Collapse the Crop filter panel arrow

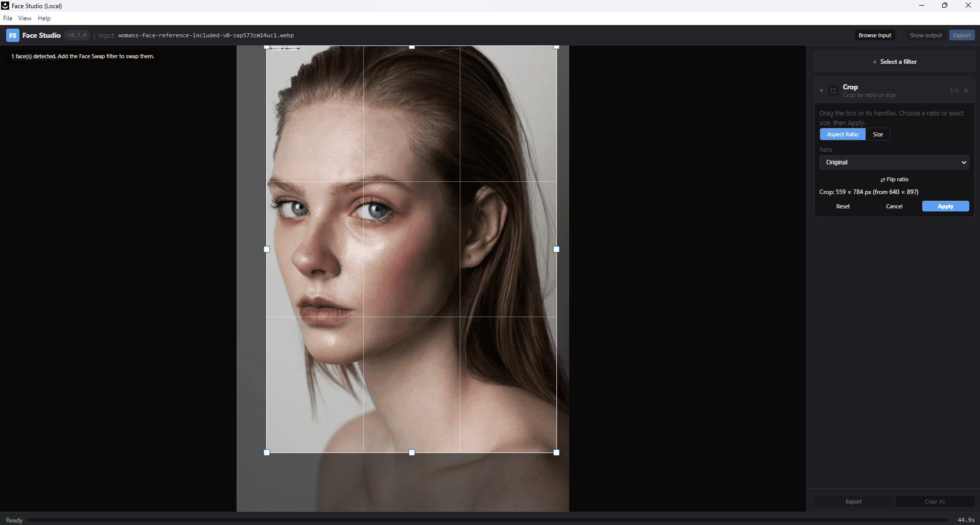(821, 90)
